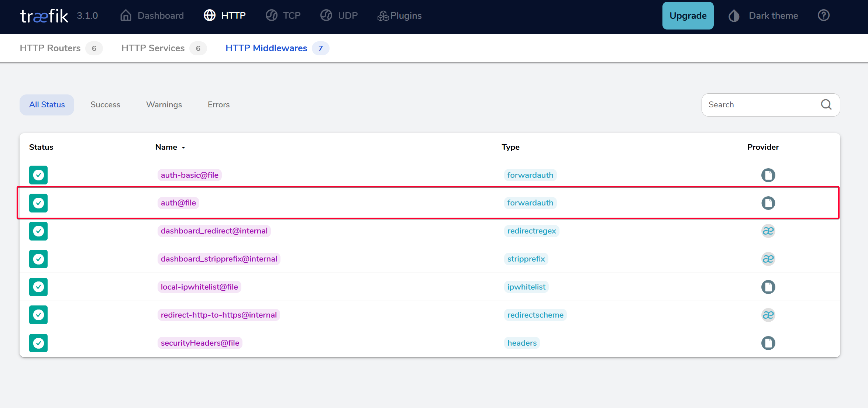
Task: Filter by Errors status
Action: (x=218, y=105)
